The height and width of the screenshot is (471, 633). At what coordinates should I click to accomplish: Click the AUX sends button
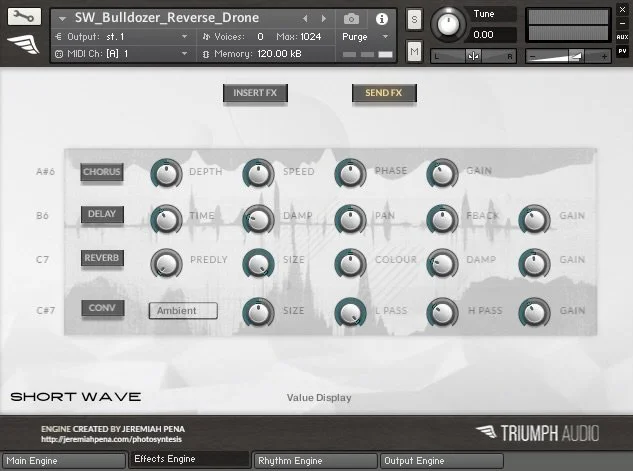tap(622, 37)
